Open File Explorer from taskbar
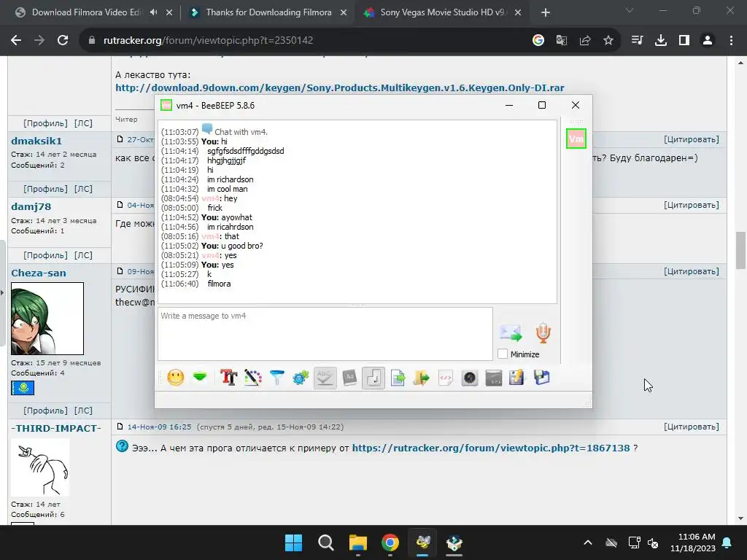The width and height of the screenshot is (747, 560). tap(357, 542)
